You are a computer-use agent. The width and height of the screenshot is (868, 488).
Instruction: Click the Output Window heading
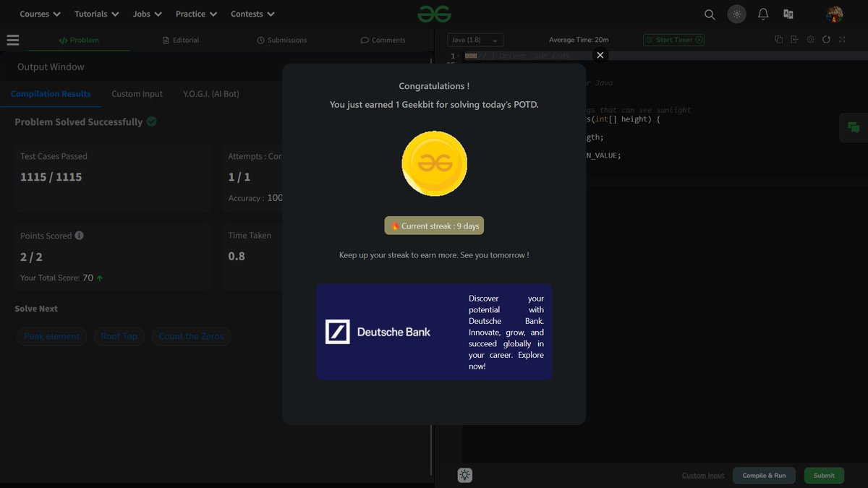click(51, 67)
